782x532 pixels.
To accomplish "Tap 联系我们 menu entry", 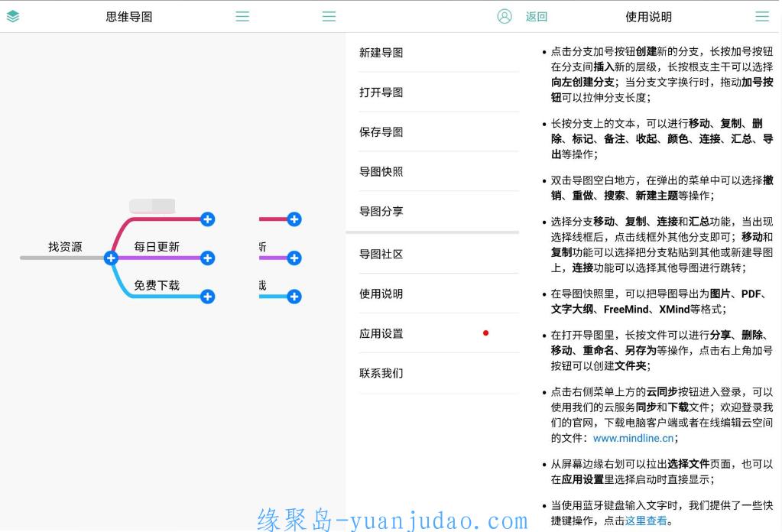I will point(381,373).
